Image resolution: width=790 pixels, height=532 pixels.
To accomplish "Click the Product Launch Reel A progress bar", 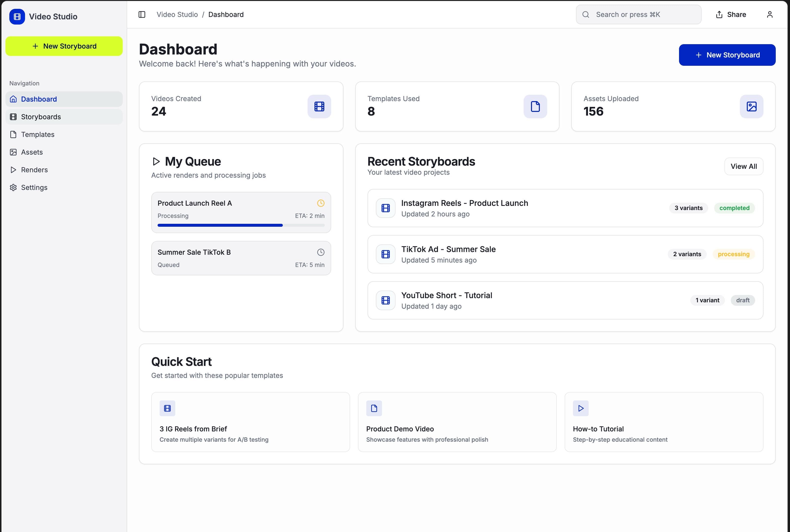I will pos(241,225).
